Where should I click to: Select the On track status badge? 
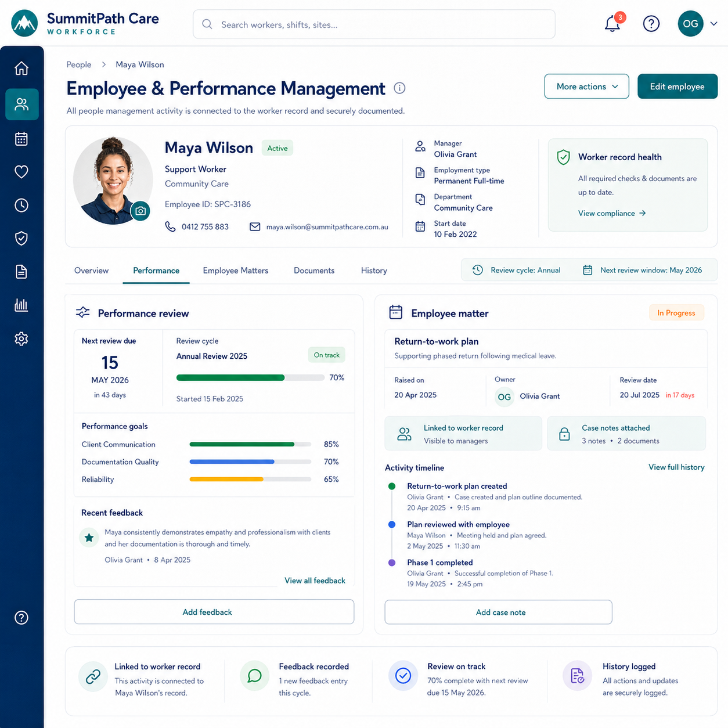(x=326, y=355)
